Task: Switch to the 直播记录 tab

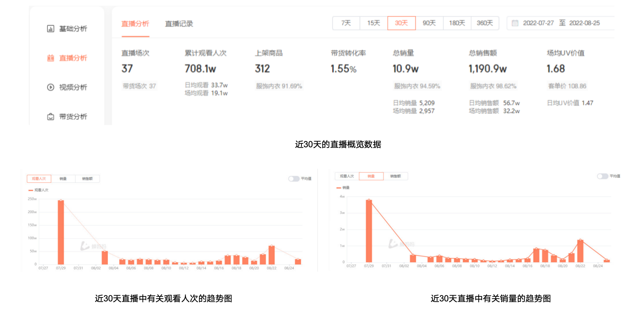Action: [x=179, y=24]
